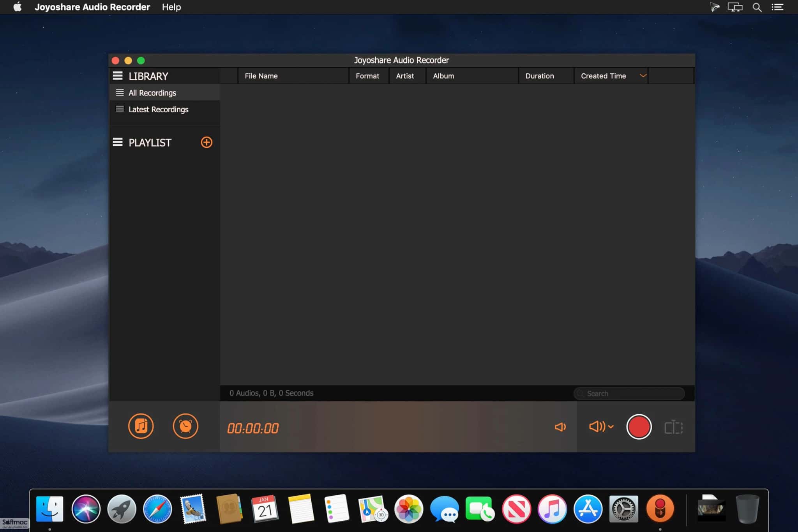The height and width of the screenshot is (532, 798).
Task: Open Notes from the Dock
Action: [301, 509]
